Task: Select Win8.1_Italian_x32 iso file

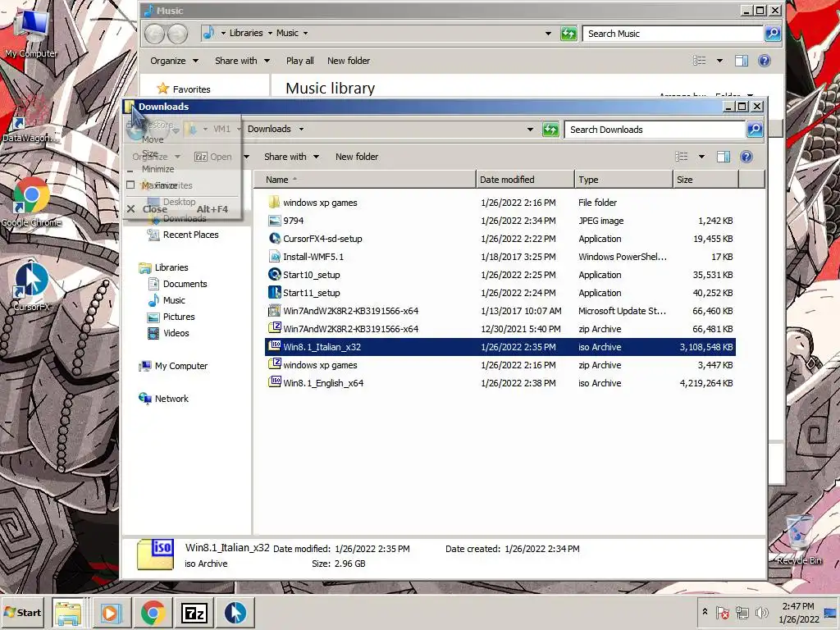Action: tap(500, 347)
